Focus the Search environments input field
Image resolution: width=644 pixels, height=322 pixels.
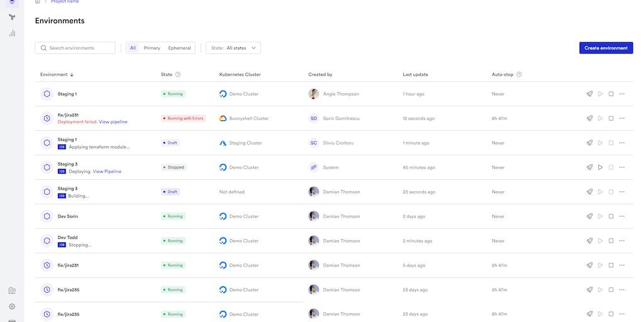click(75, 48)
